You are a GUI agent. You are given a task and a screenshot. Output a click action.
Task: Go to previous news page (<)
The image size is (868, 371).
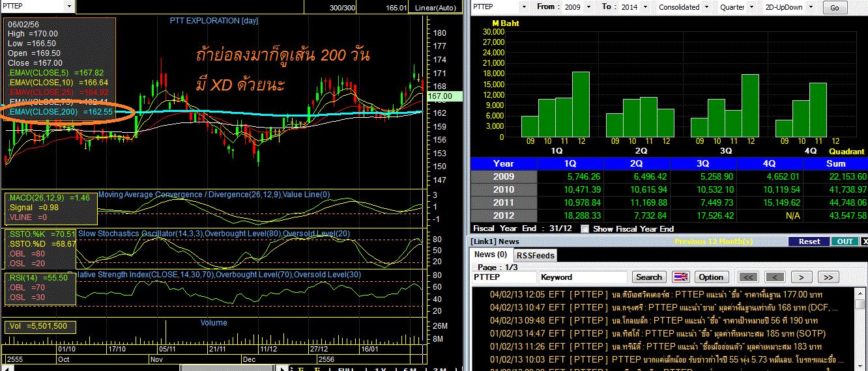click(774, 277)
